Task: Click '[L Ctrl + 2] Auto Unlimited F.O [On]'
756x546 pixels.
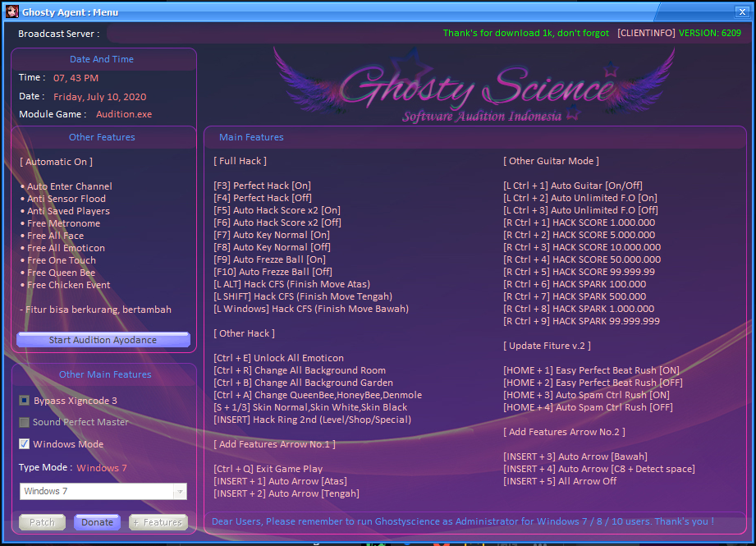Action: point(580,198)
